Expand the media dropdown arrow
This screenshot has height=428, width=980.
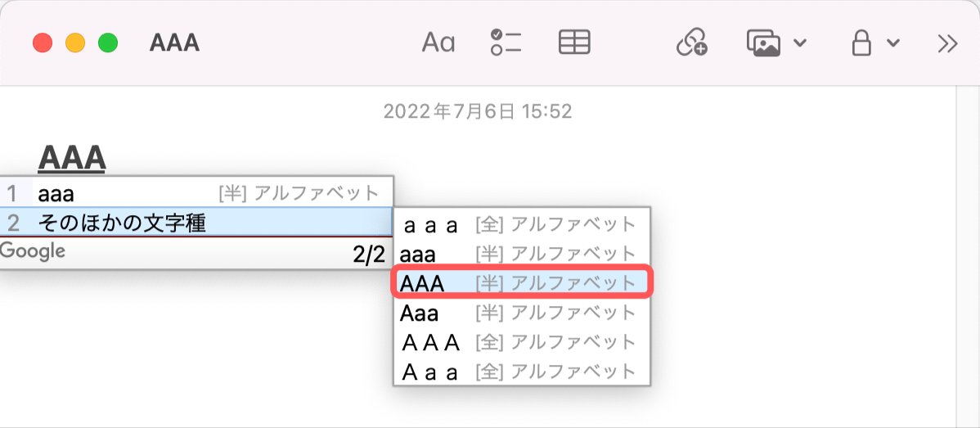[x=801, y=43]
